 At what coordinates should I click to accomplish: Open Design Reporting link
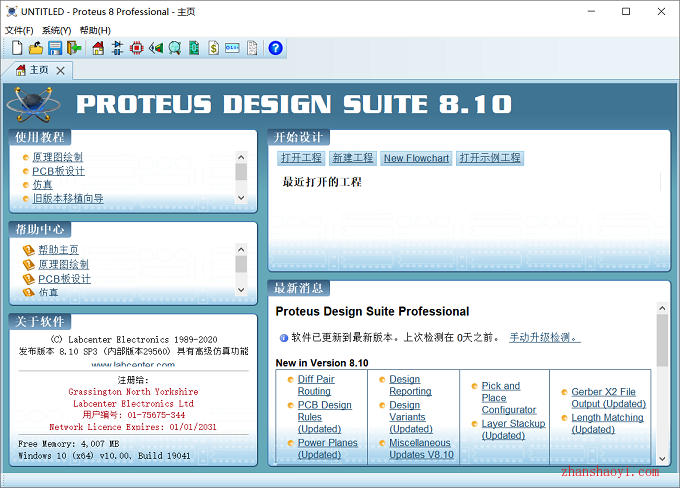point(410,385)
